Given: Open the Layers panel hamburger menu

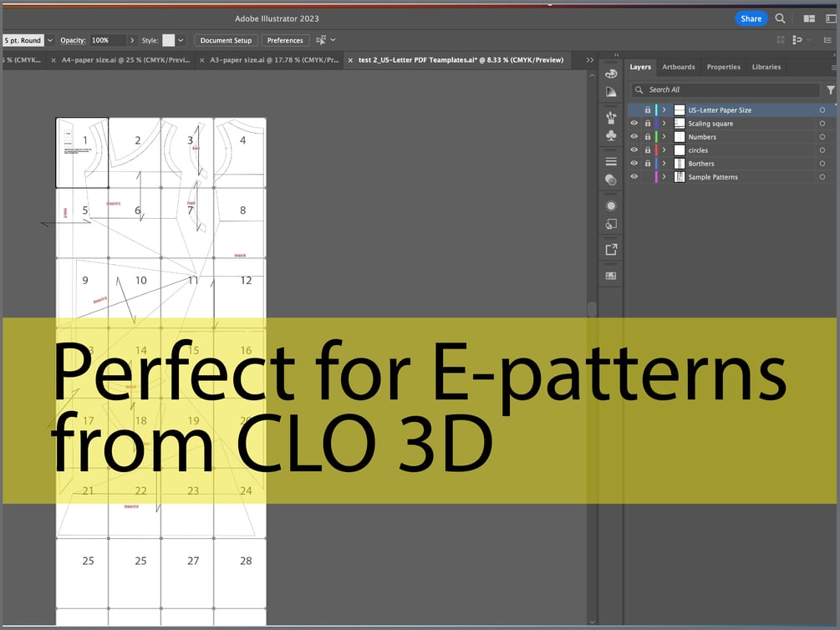Looking at the screenshot, I should click(x=833, y=68).
